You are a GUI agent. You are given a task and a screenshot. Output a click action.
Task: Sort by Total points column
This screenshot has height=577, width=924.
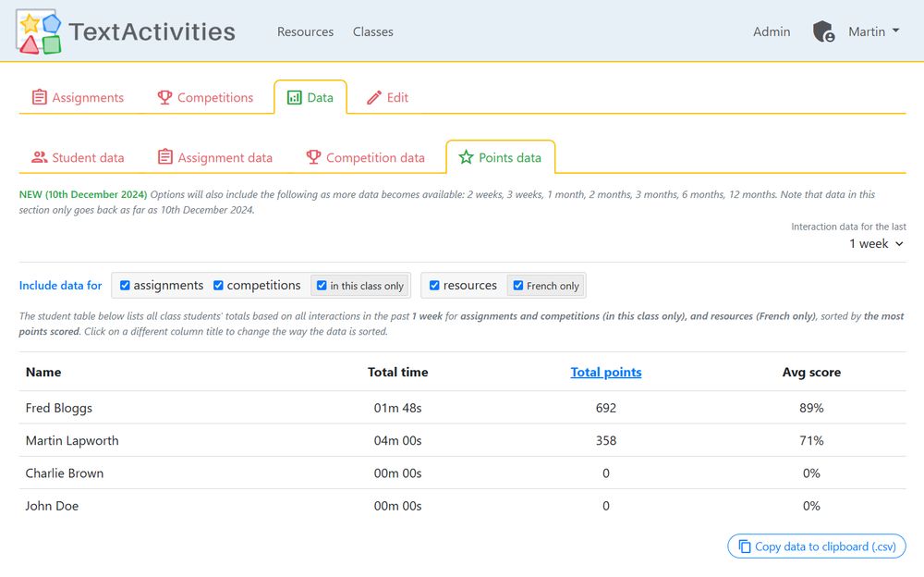point(606,373)
